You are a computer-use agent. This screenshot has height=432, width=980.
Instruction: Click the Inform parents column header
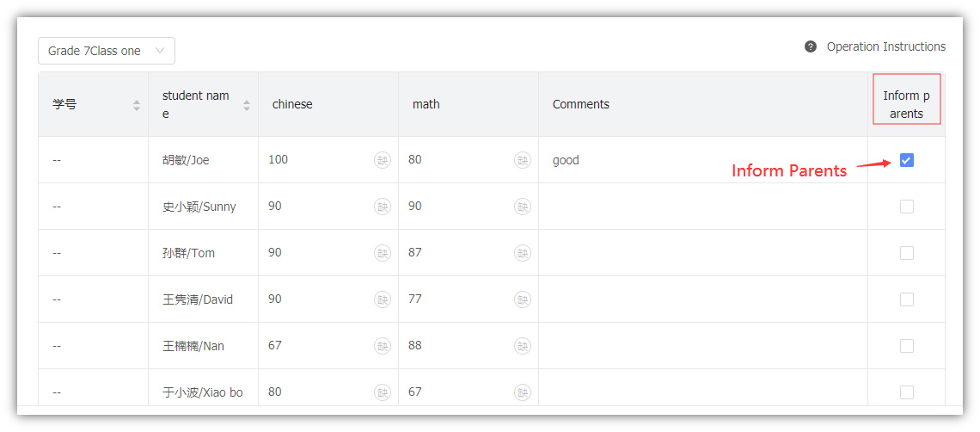tap(906, 104)
